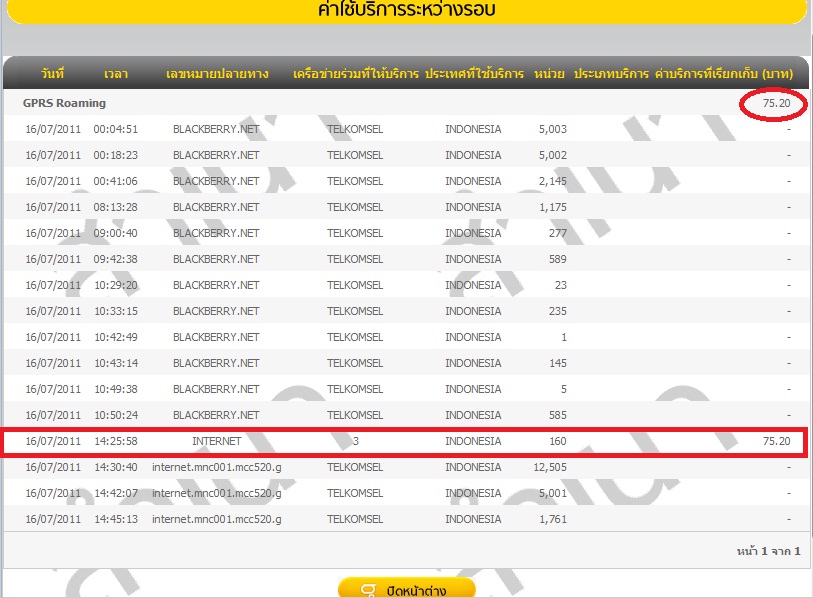Viewport: 813px width, 598px height.
Task: Click the 75.20 total in GPRS Roaming row
Action: (776, 103)
